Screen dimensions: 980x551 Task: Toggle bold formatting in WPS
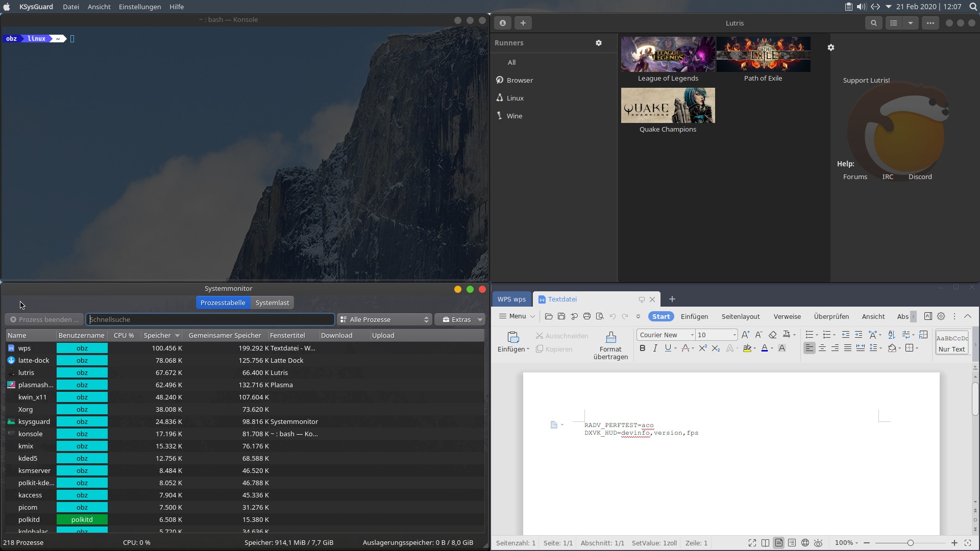[642, 348]
